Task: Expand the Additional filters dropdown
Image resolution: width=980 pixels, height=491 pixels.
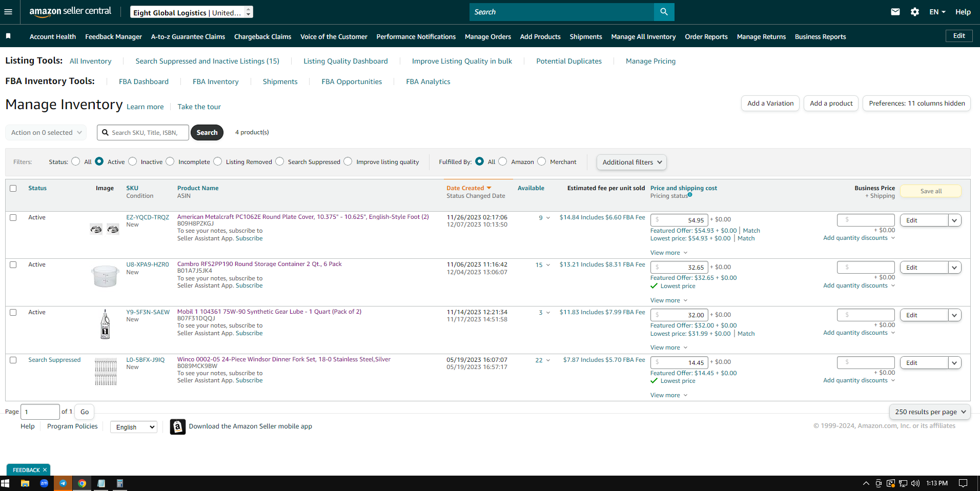Action: (631, 162)
